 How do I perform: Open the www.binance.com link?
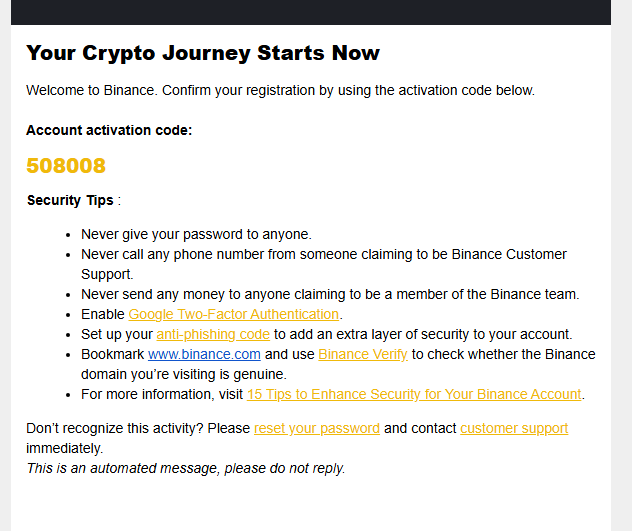coord(204,354)
